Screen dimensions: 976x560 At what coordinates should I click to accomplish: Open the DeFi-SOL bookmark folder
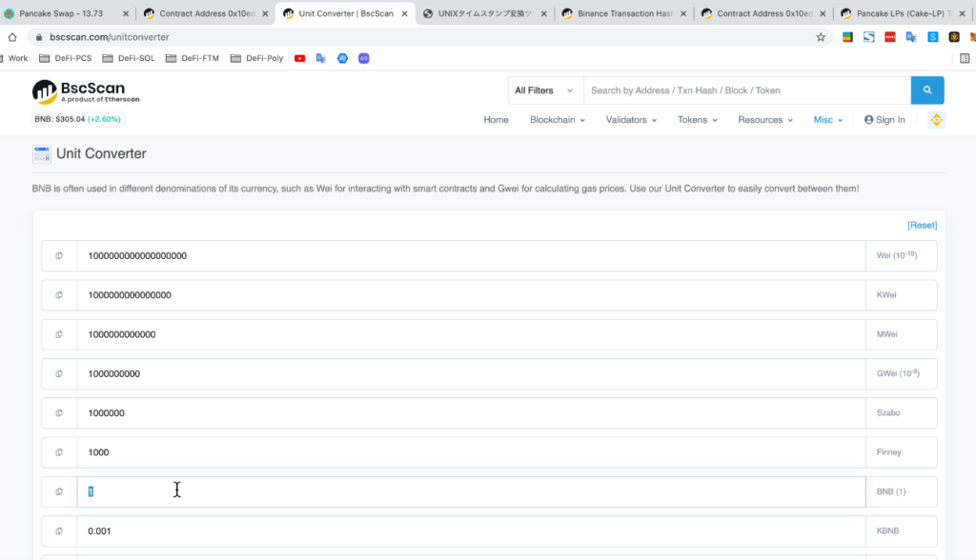pos(129,58)
